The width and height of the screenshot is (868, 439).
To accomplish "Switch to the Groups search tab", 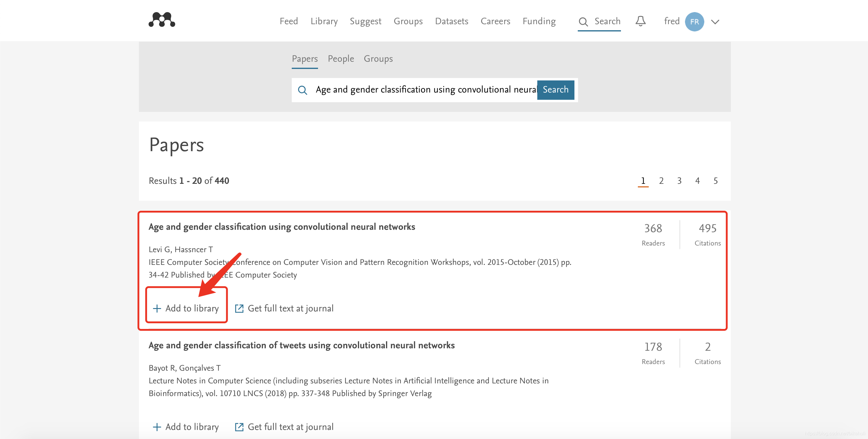I will point(378,59).
